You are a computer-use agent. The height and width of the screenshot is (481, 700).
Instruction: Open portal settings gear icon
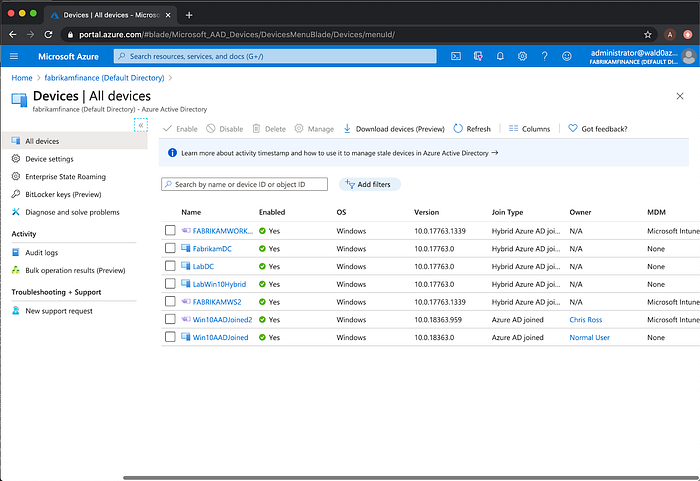522,56
